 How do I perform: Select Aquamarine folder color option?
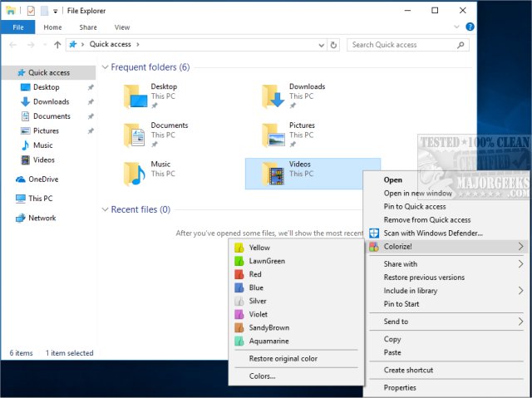coord(269,341)
